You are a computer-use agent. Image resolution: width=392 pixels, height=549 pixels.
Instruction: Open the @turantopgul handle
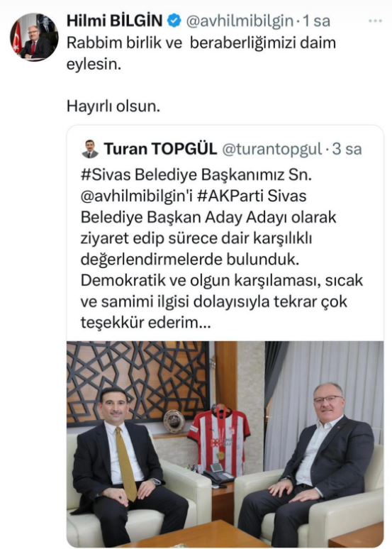click(x=272, y=149)
